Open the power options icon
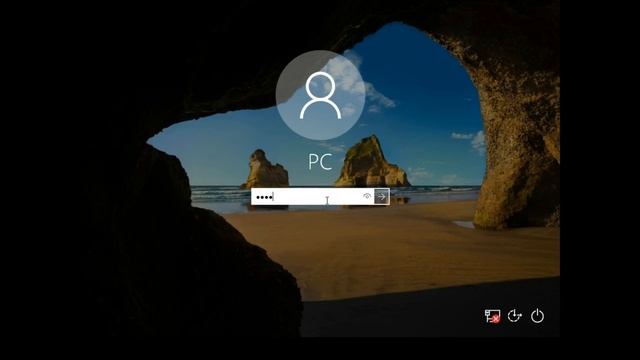640x360 pixels. pos(537,316)
